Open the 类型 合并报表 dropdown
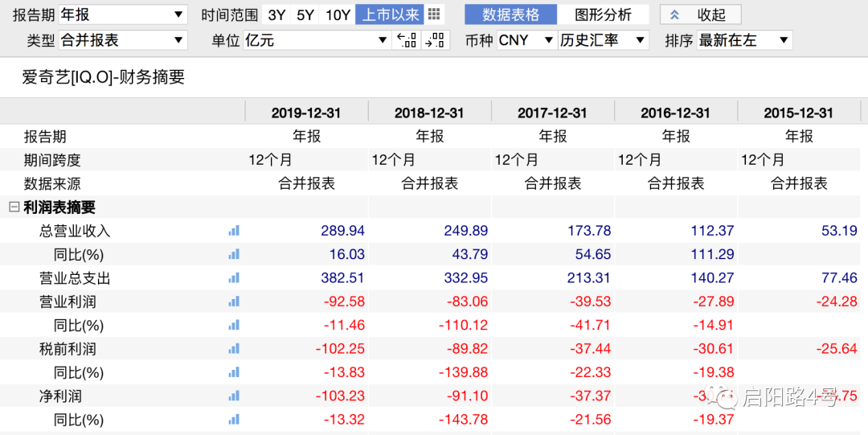 (123, 40)
